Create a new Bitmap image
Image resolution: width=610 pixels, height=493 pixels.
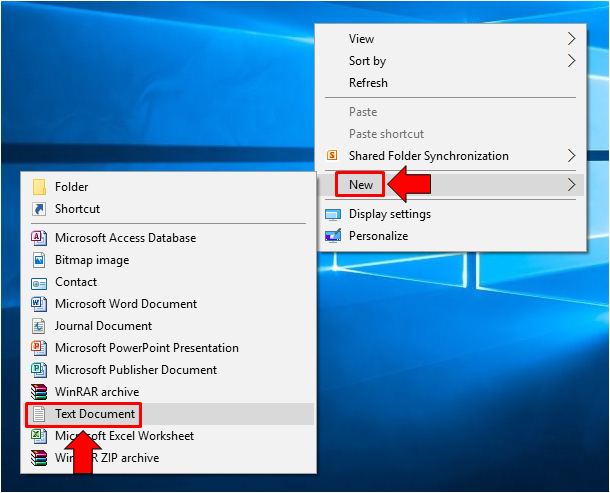(169, 260)
